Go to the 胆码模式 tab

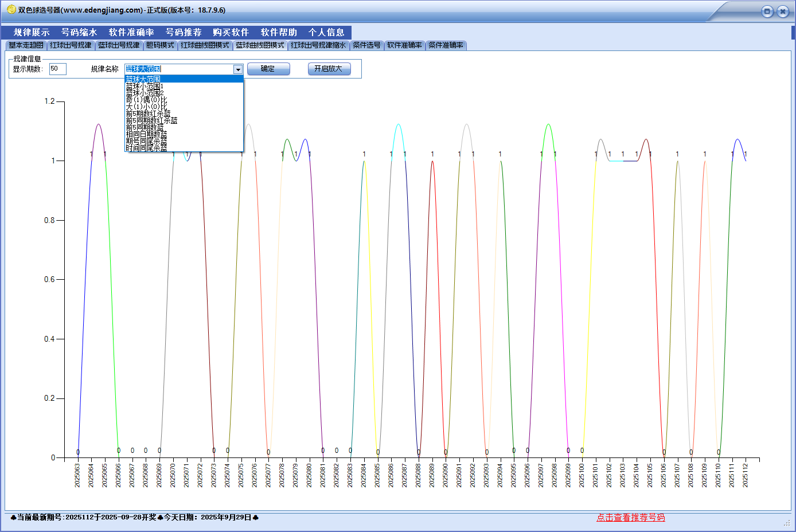pos(160,45)
